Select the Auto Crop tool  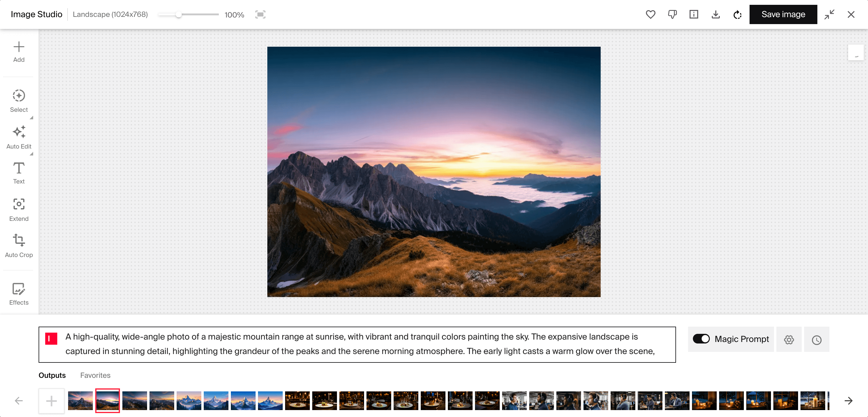(18, 245)
